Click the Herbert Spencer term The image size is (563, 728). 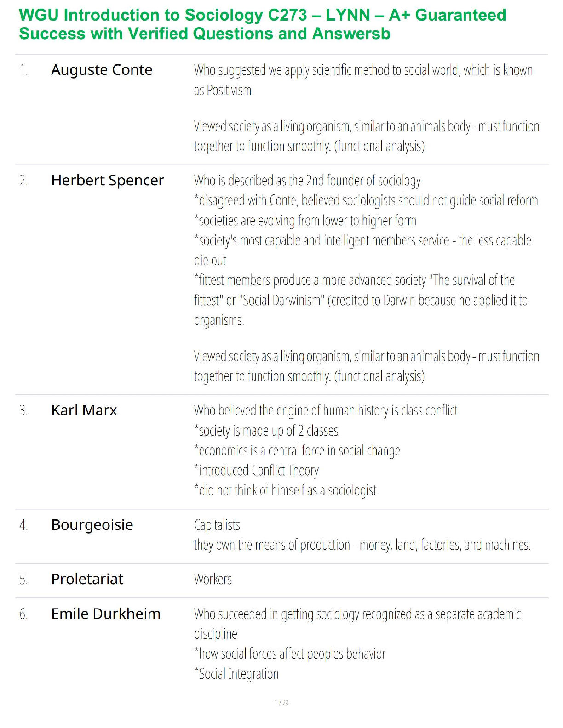click(107, 180)
